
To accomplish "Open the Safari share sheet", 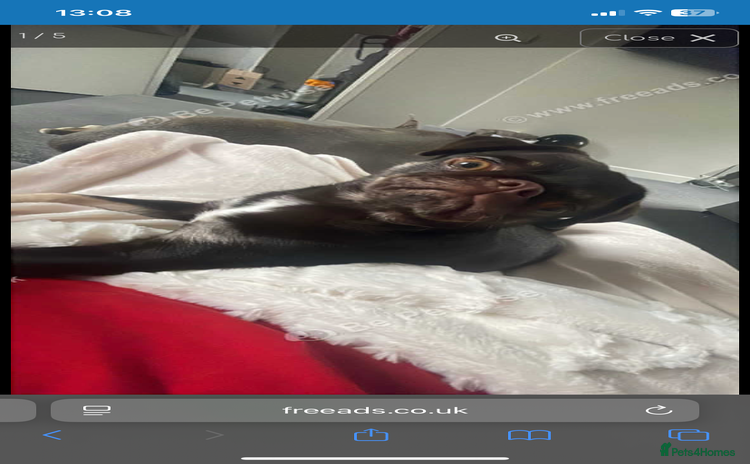I will (x=371, y=434).
